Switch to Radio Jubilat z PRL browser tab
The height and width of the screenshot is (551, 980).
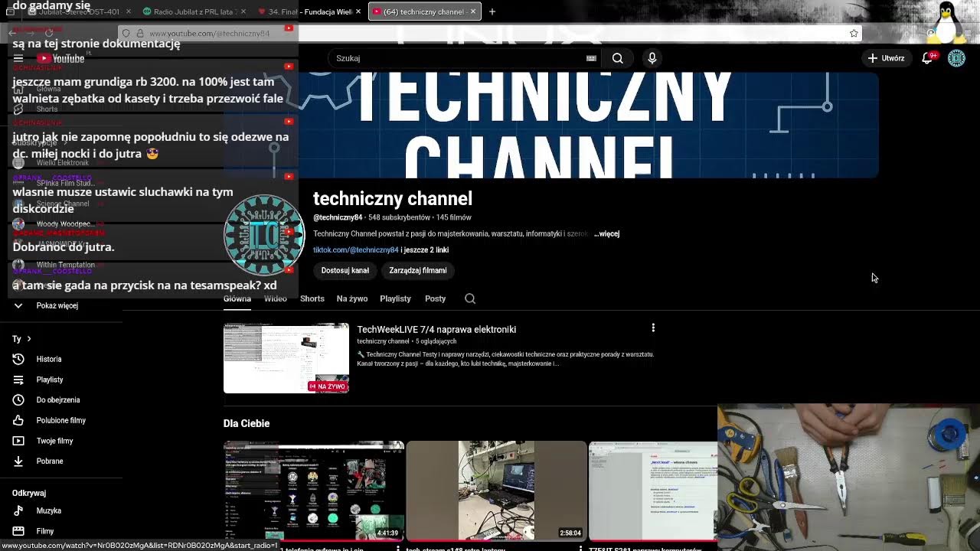[194, 11]
